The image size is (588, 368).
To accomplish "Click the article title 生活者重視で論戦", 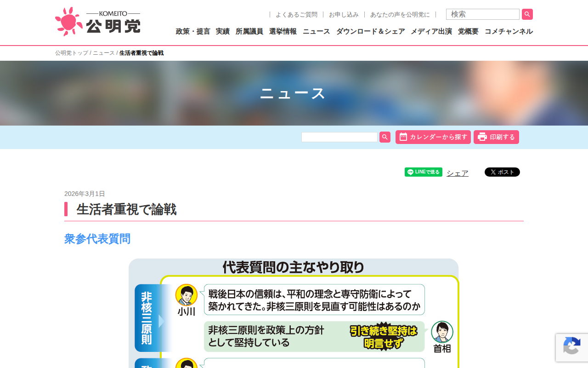I will coord(126,209).
